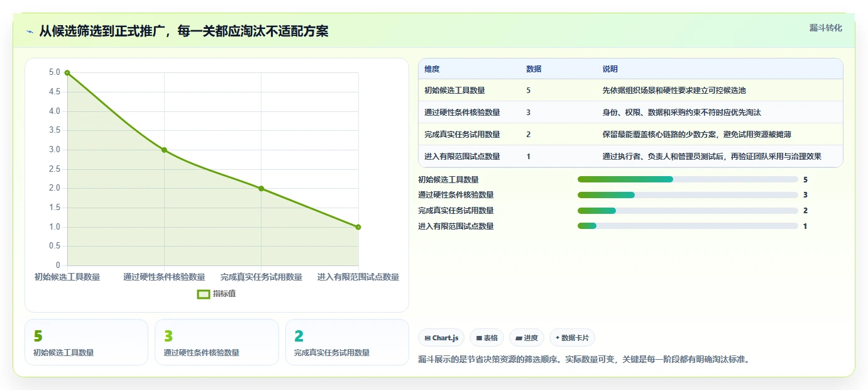Click the 说明 column header
Image resolution: width=868 pixels, height=390 pixels.
tap(610, 69)
